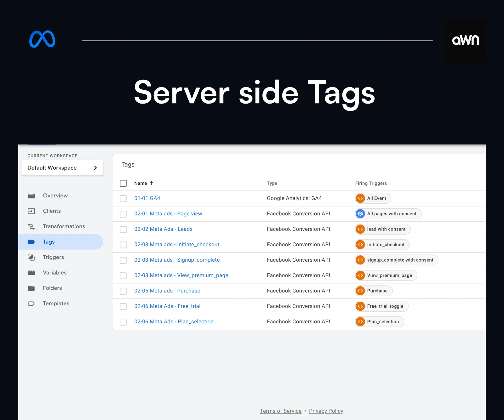Open 02-06 Meta Ads - Plan_selection tag
Screen dimensions: 504x420
(174, 322)
